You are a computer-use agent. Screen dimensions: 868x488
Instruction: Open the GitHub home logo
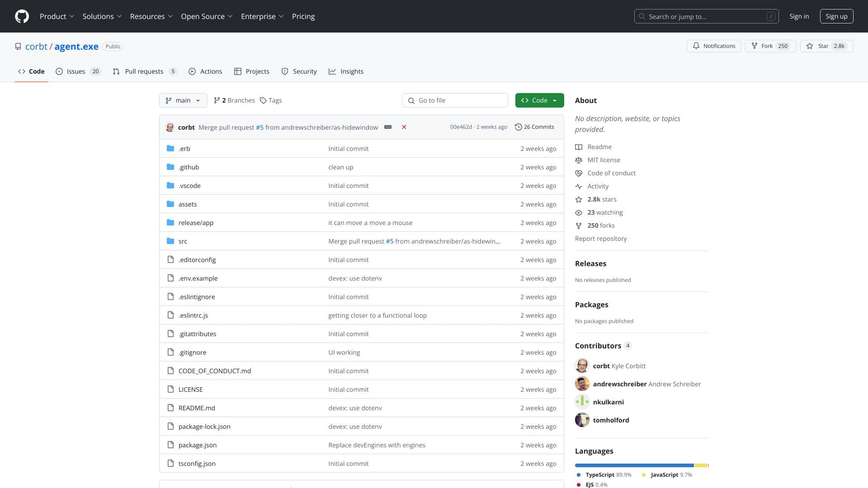pos(21,16)
